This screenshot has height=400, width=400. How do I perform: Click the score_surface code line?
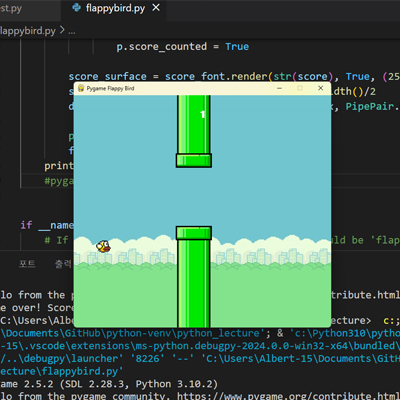click(x=234, y=77)
